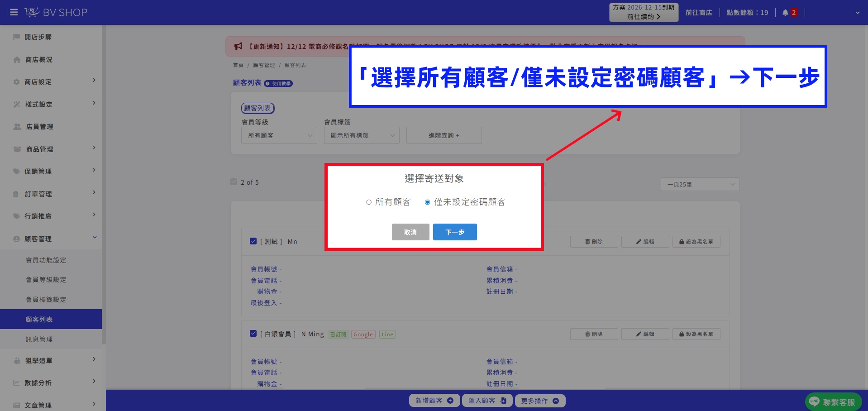Click the 狙擊追單 icon
The width and height of the screenshot is (868, 411).
tap(17, 361)
